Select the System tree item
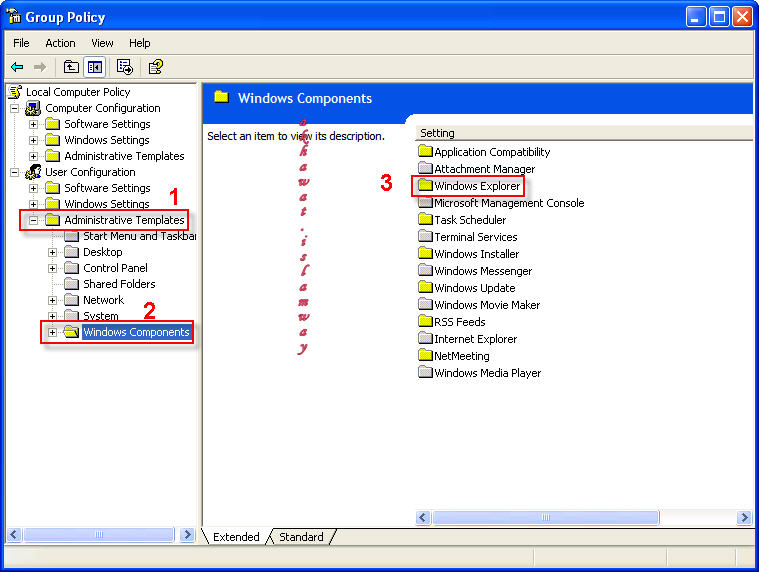The image size is (759, 572). tap(101, 316)
